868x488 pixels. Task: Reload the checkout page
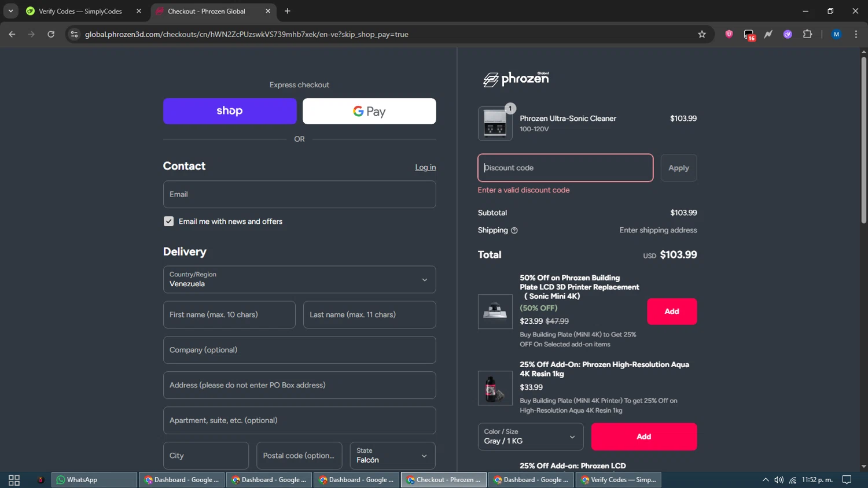(51, 34)
